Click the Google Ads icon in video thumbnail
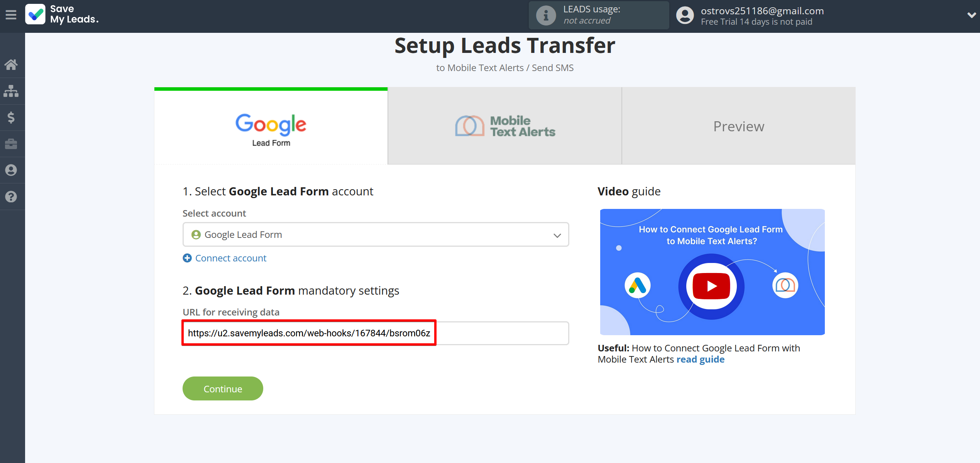This screenshot has width=980, height=463. pos(637,285)
